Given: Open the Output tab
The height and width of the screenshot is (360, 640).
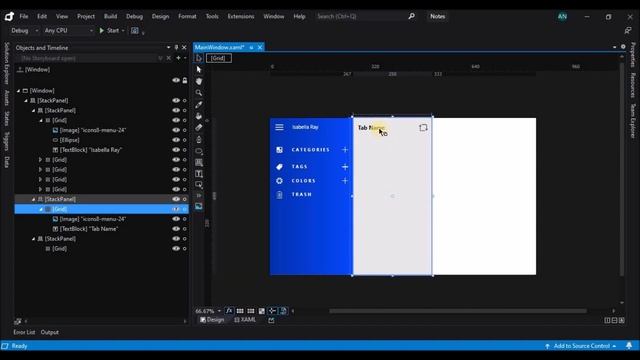Looking at the screenshot, I should 50,332.
